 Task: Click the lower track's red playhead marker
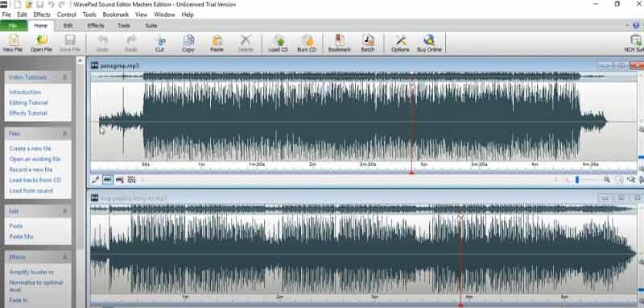pyautogui.click(x=460, y=305)
